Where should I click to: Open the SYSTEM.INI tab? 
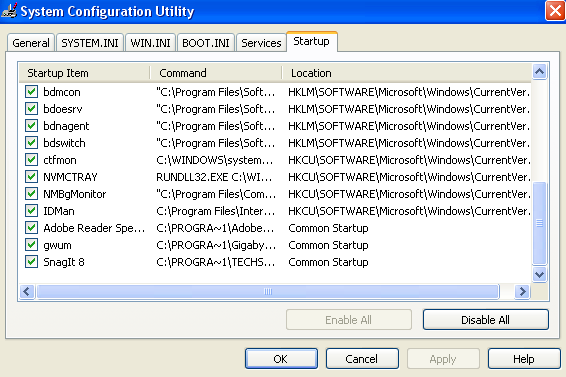coord(90,43)
